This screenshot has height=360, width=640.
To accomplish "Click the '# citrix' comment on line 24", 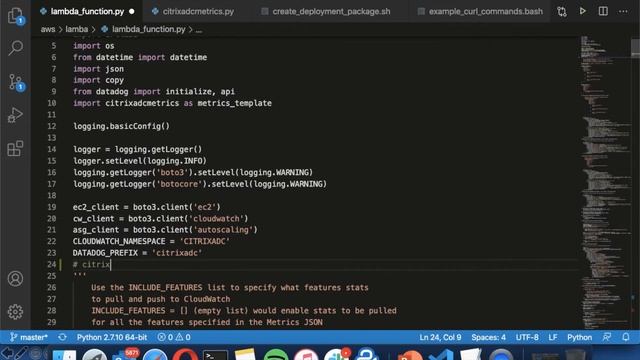I will (x=91, y=264).
